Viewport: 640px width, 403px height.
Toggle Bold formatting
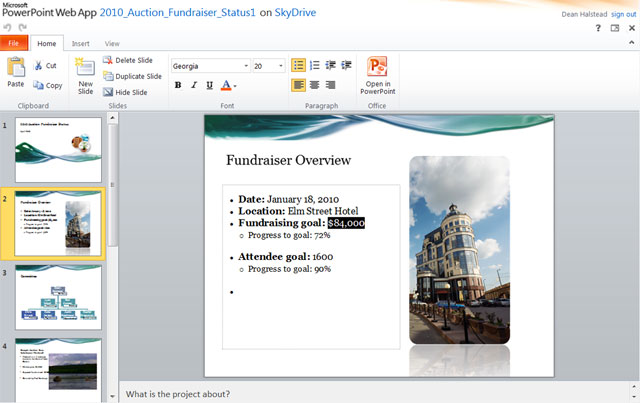click(x=178, y=86)
